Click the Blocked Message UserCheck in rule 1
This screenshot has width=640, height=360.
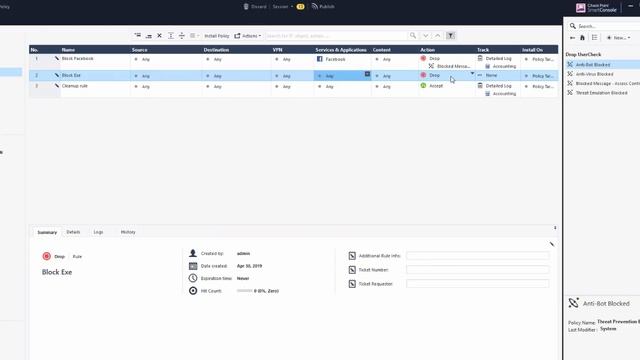pos(449,66)
